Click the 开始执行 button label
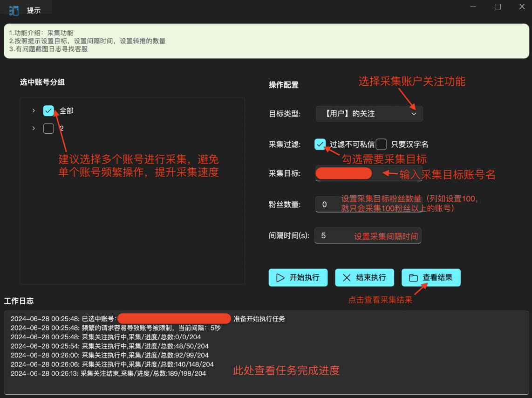The image size is (532, 398). click(x=304, y=278)
